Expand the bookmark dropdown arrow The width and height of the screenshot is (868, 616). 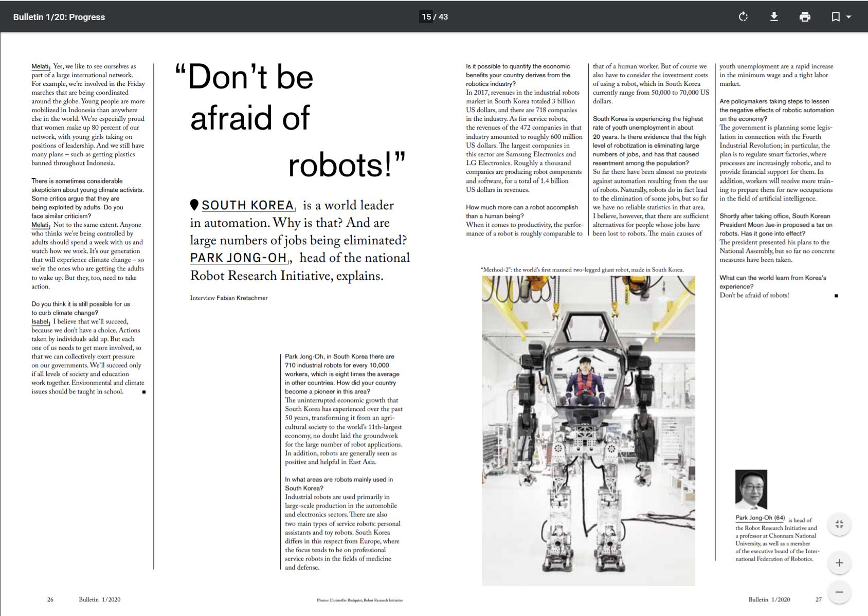tap(849, 17)
